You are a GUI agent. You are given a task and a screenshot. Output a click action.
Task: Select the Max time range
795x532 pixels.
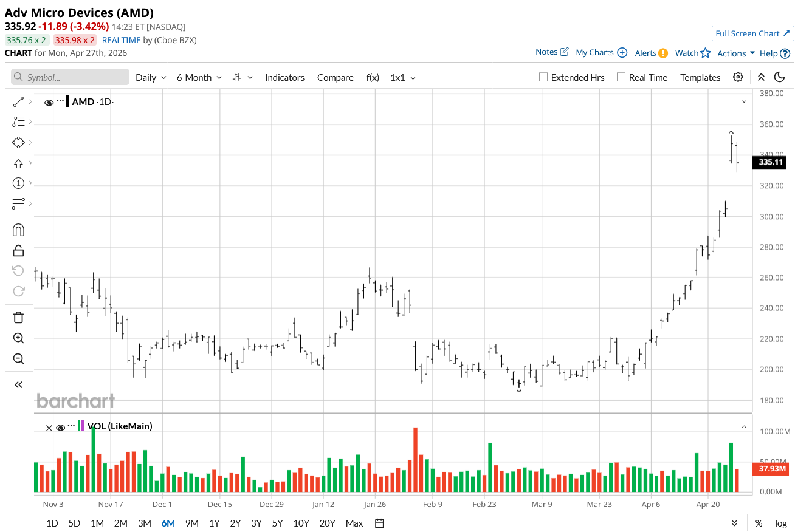[354, 523]
